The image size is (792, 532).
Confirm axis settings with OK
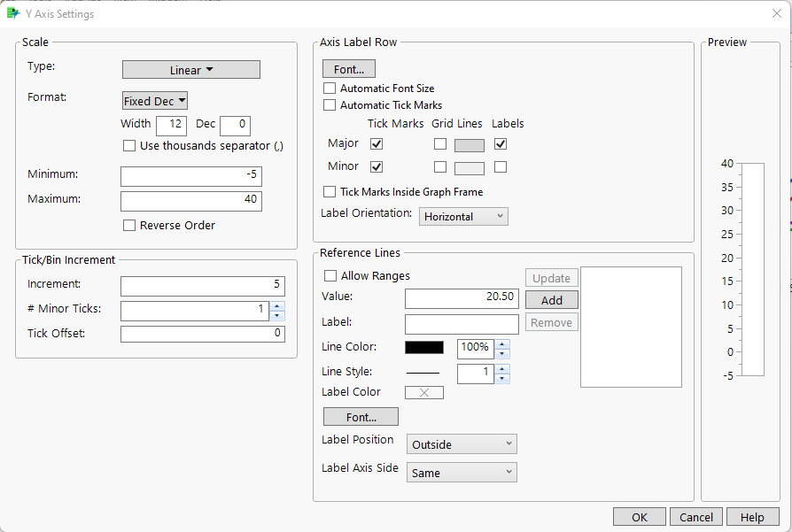[639, 516]
